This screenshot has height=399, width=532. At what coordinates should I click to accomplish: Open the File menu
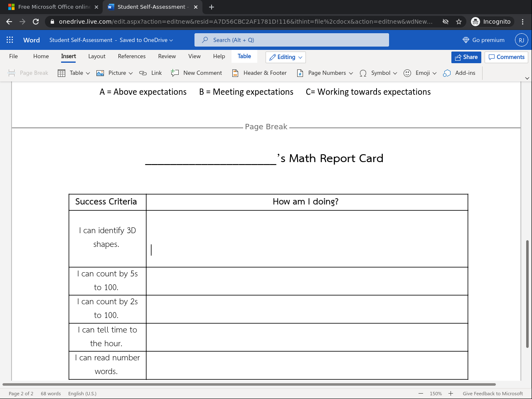[x=13, y=57]
